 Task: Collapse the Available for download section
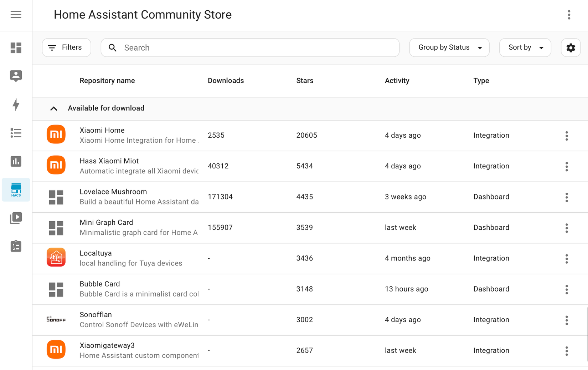pos(54,108)
